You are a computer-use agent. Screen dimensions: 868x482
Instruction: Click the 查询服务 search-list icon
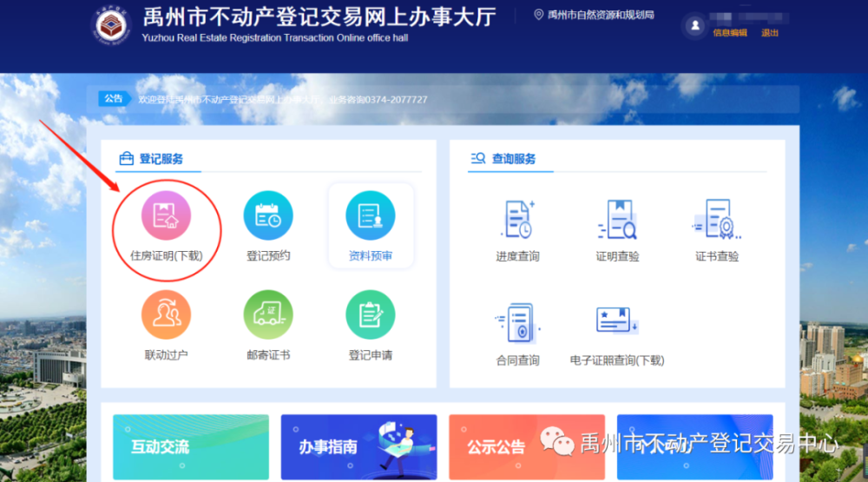pyautogui.click(x=477, y=158)
